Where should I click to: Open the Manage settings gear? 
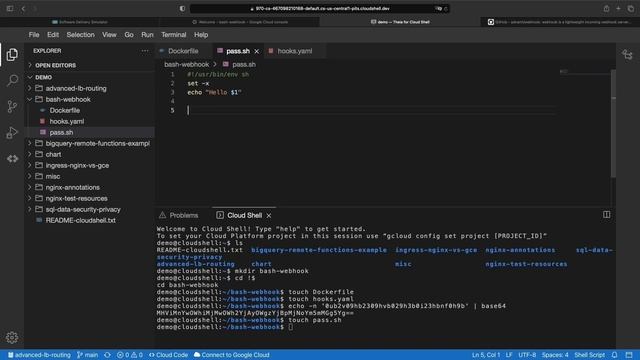(12, 337)
